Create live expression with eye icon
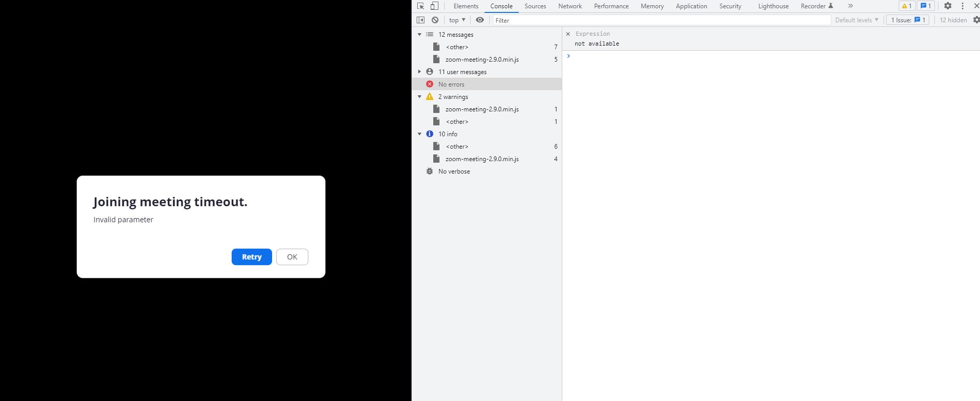980x401 pixels. [x=480, y=20]
